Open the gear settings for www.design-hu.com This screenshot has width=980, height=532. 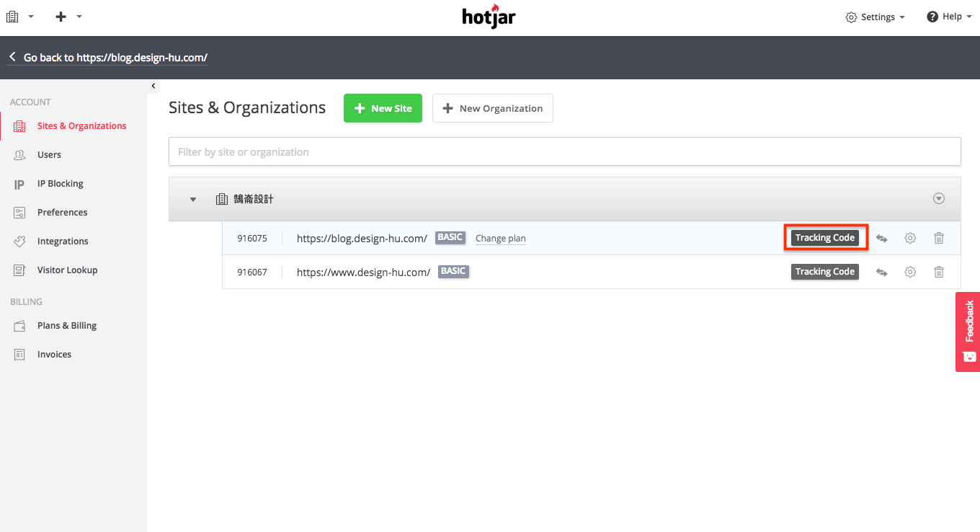pos(910,272)
